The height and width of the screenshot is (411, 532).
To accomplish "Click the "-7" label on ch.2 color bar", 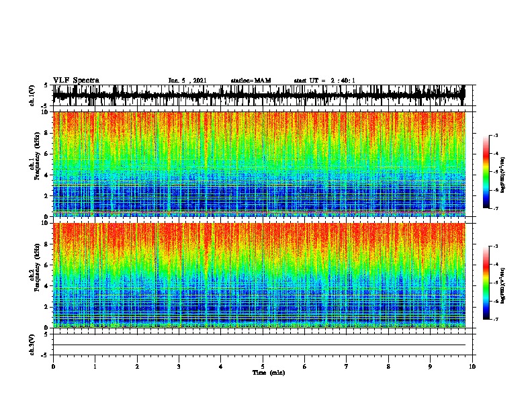I will tap(496, 319).
